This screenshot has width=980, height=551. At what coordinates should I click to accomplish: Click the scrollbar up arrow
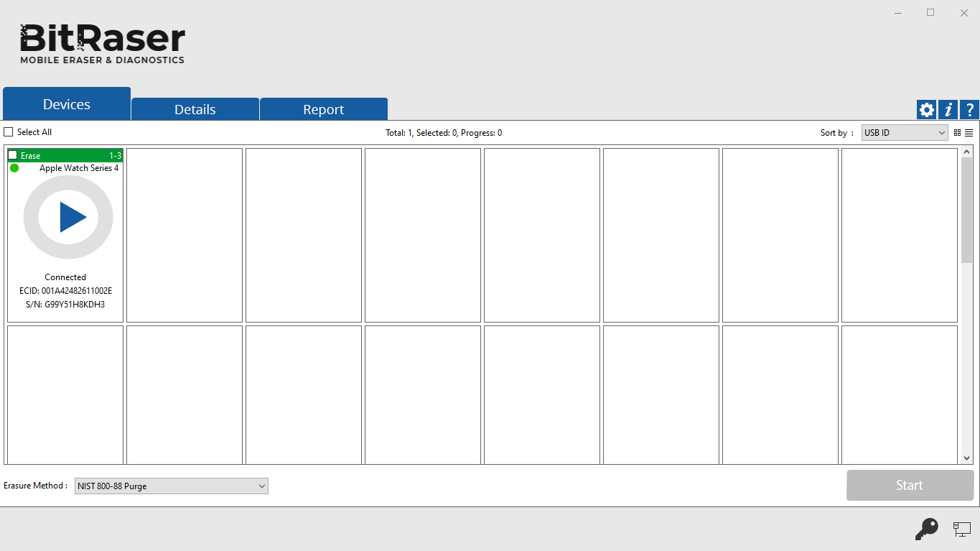966,152
